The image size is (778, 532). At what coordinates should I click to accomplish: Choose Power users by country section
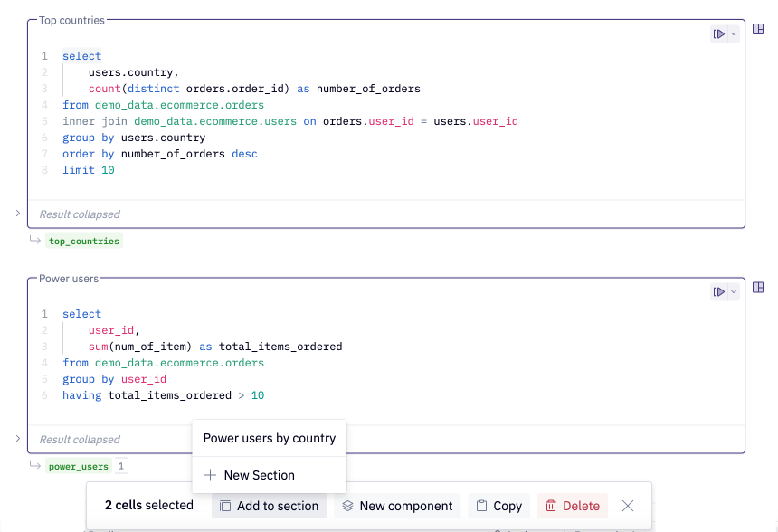[x=270, y=438]
